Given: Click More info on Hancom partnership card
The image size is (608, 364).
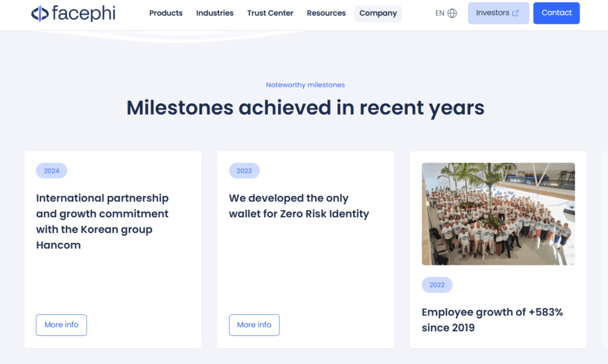Looking at the screenshot, I should [61, 325].
